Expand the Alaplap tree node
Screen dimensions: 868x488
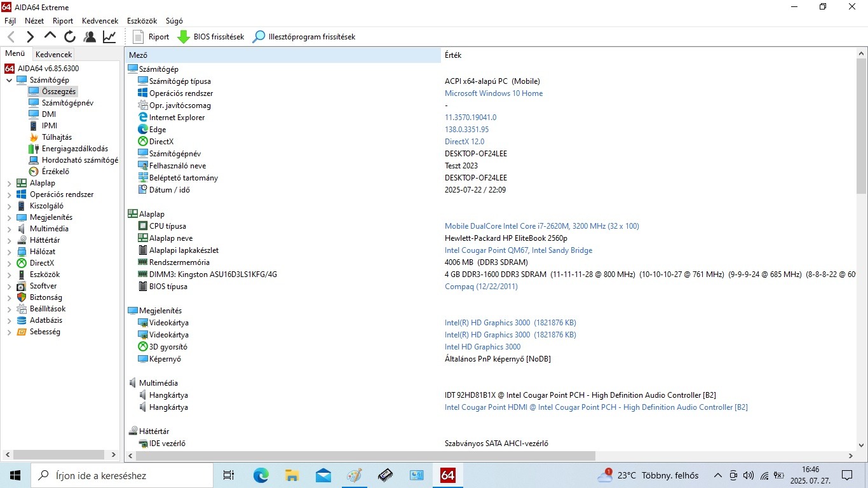click(9, 183)
